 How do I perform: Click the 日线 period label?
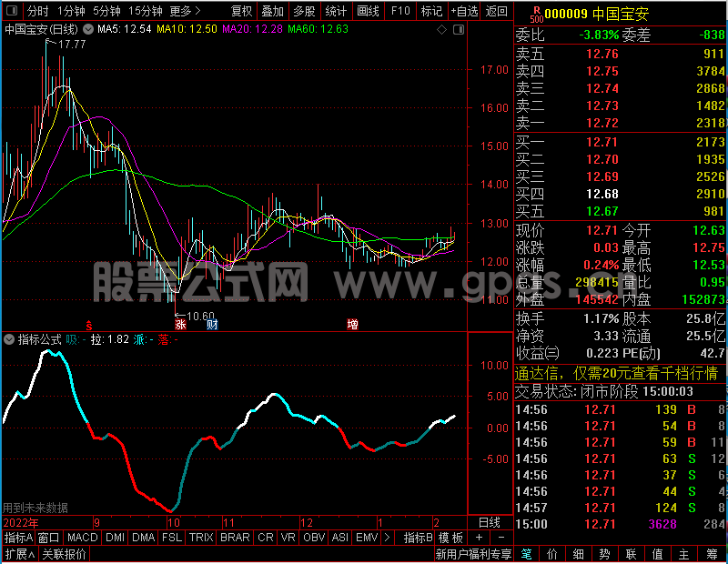pyautogui.click(x=490, y=523)
